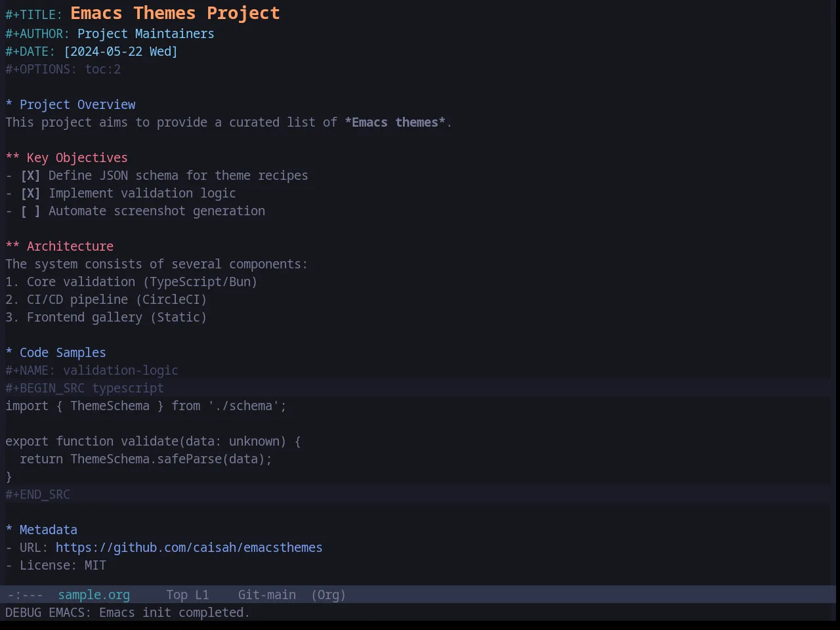The height and width of the screenshot is (630, 840).
Task: Fold the Architecture heading stars
Action: pyautogui.click(x=12, y=246)
